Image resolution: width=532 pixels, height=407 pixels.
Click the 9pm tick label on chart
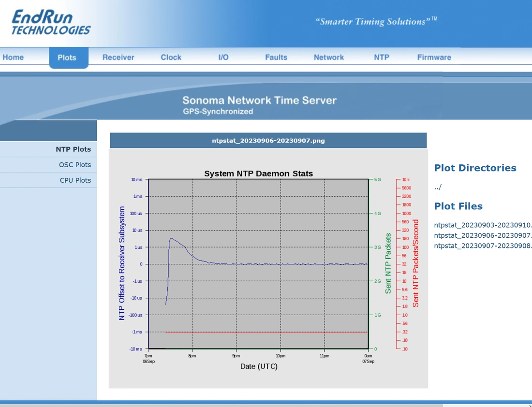point(236,356)
